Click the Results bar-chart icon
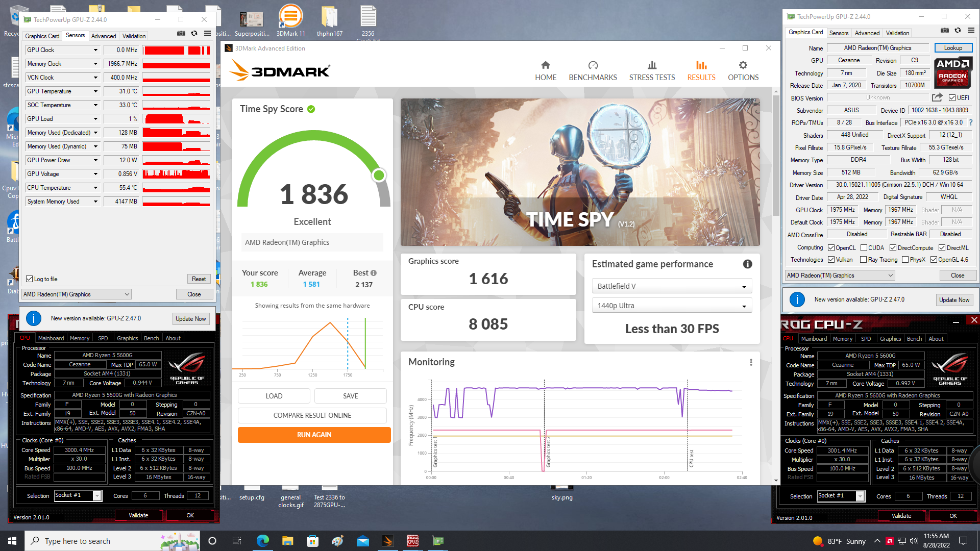This screenshot has height=551, width=980. pyautogui.click(x=701, y=65)
